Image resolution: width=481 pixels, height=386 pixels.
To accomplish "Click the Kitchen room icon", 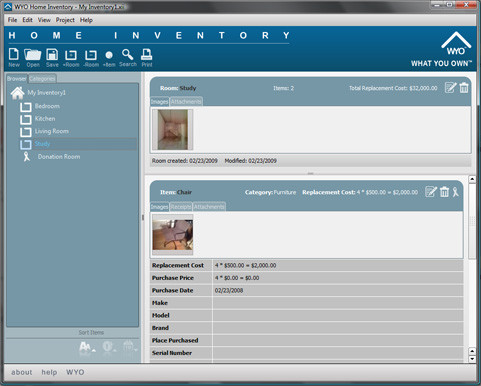I will (x=26, y=119).
